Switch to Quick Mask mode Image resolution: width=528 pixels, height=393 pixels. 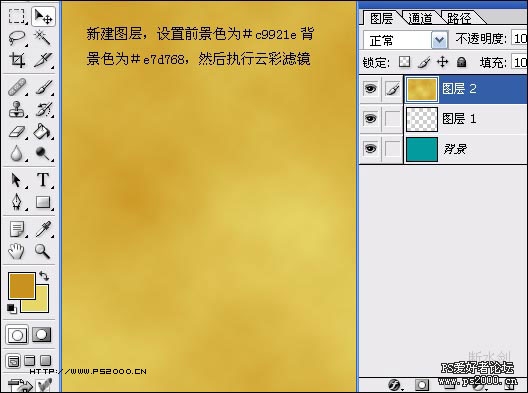click(42, 335)
